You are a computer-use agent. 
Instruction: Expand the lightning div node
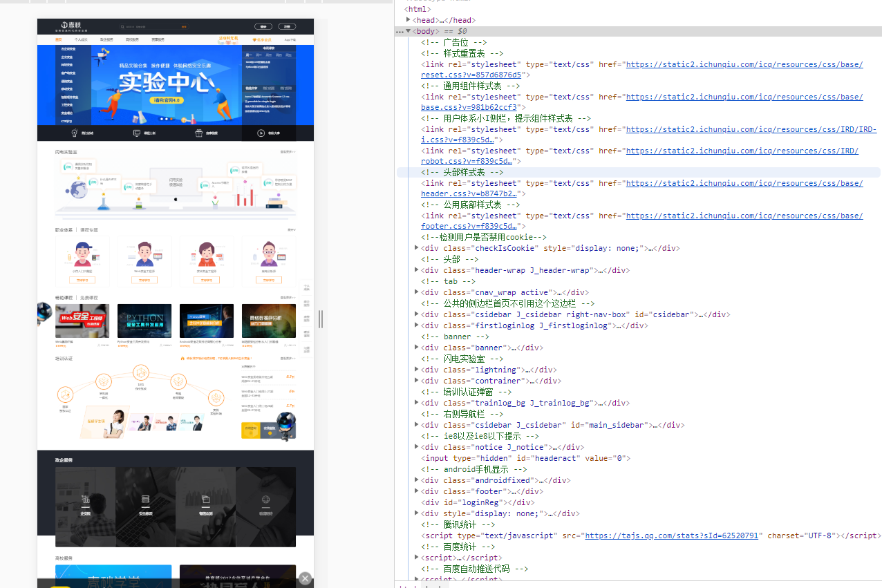[x=416, y=370]
